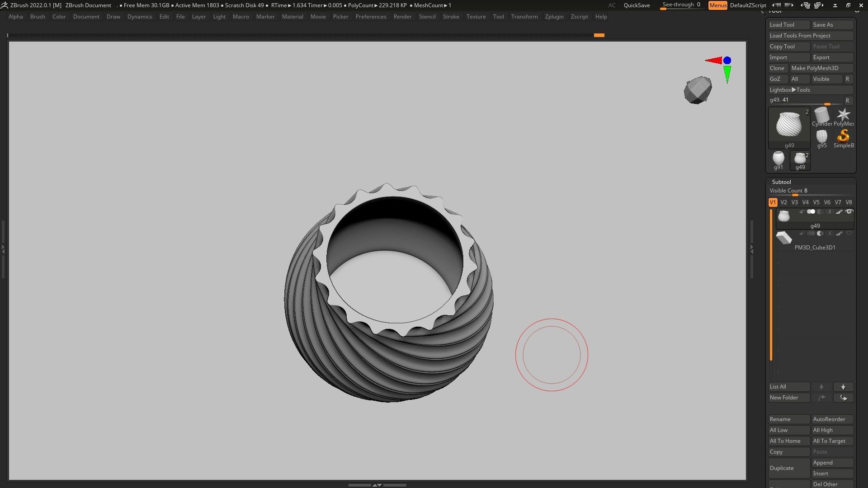
Task: Open the Stroke menu
Action: (x=450, y=17)
